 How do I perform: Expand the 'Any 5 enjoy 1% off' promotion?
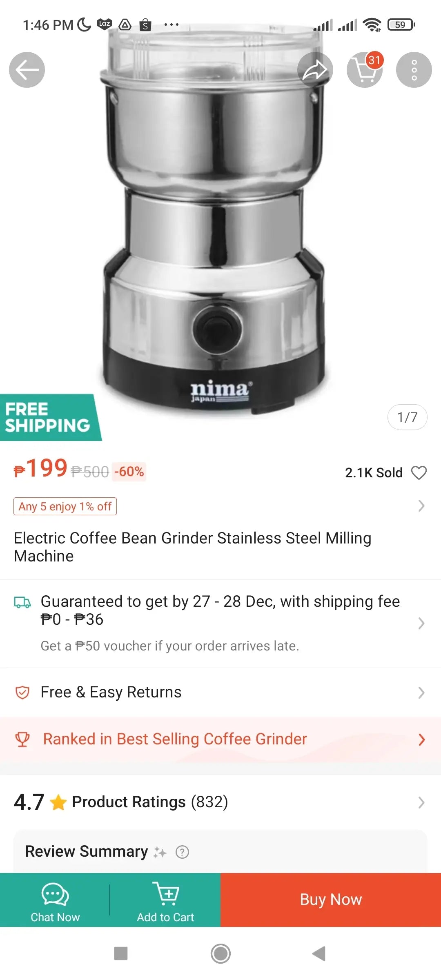[65, 506]
